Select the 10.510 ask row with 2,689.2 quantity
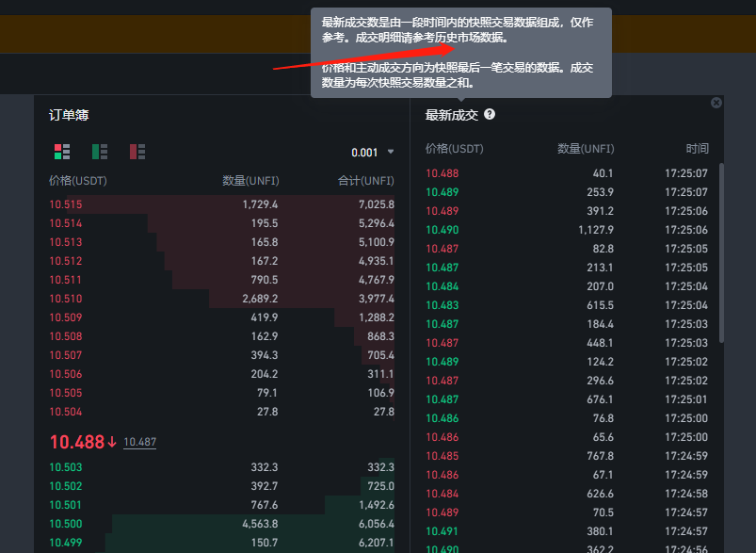 pyautogui.click(x=221, y=299)
